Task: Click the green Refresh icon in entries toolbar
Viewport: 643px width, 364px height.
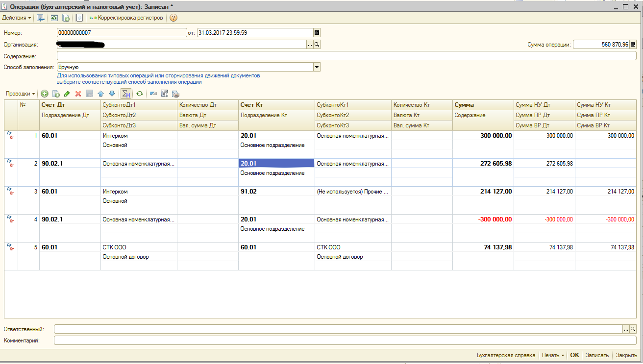Action: (140, 94)
